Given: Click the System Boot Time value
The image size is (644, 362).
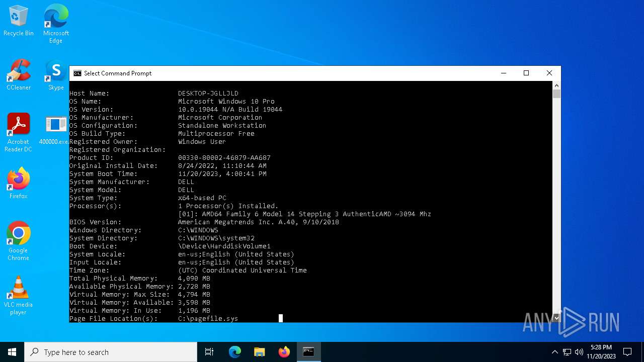Looking at the screenshot, I should point(222,174).
